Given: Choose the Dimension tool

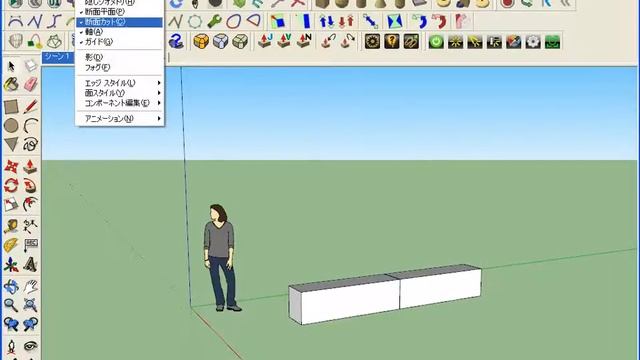Looking at the screenshot, I should point(31,227).
